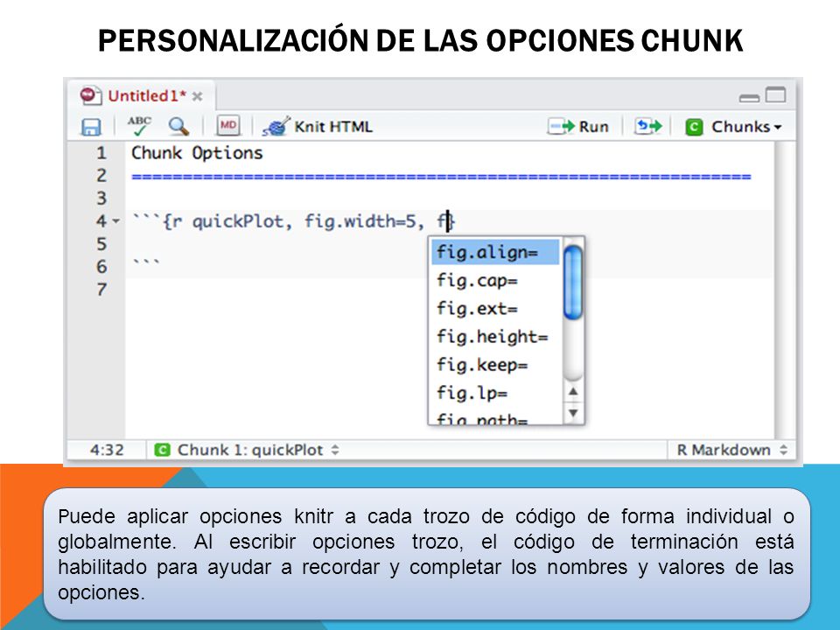Screen dimensions: 840x630
Task: Click the Save document icon
Action: point(90,127)
